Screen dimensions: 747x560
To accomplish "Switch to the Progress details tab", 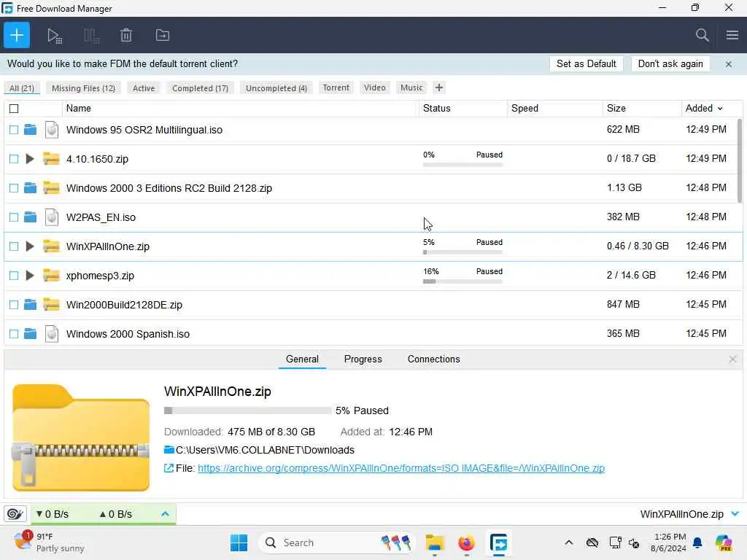I will point(363,359).
